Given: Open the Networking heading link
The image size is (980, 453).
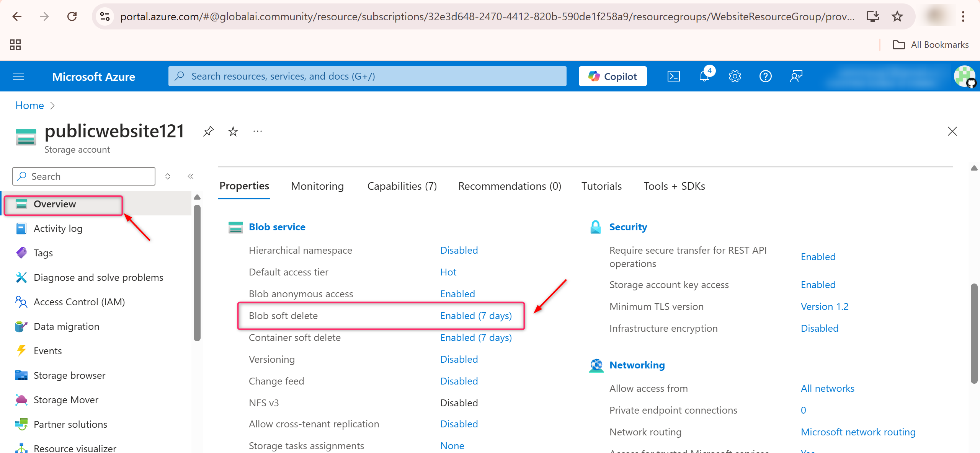Looking at the screenshot, I should pos(637,365).
